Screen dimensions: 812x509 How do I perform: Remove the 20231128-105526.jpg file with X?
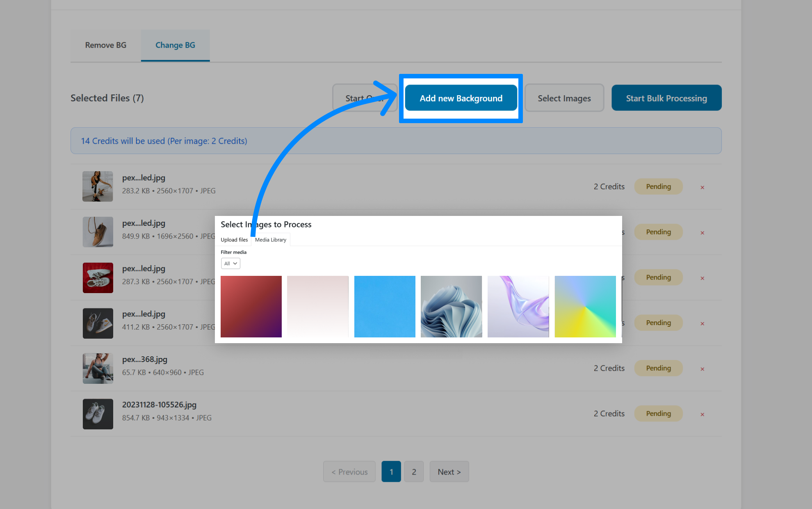[702, 414]
